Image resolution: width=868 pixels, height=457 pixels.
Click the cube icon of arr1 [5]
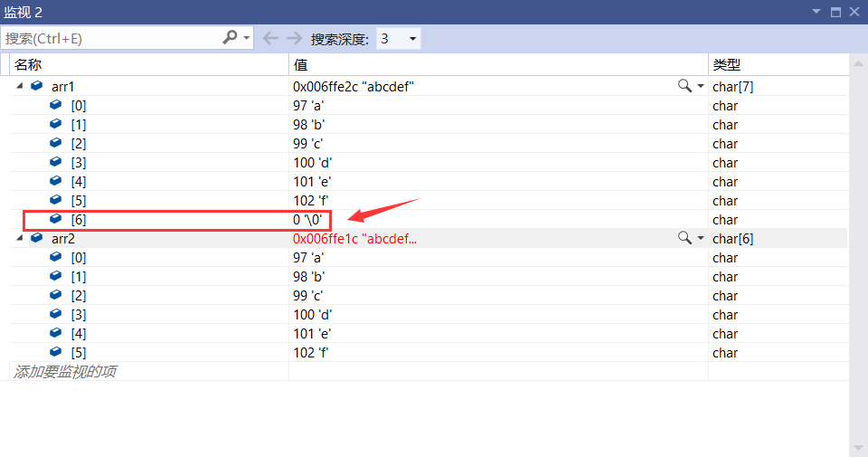click(x=56, y=200)
